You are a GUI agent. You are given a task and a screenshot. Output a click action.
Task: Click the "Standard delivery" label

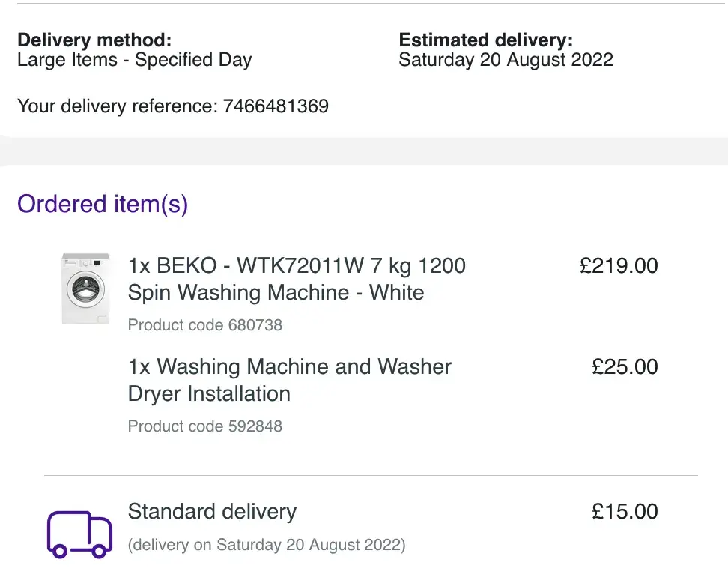pos(212,511)
